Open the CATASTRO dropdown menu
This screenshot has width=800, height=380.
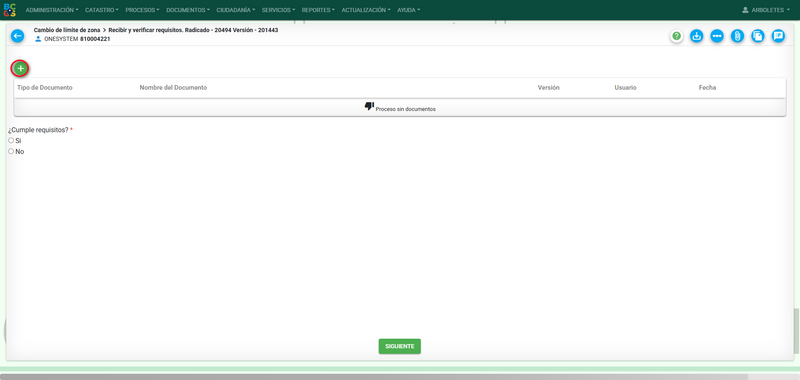(102, 10)
